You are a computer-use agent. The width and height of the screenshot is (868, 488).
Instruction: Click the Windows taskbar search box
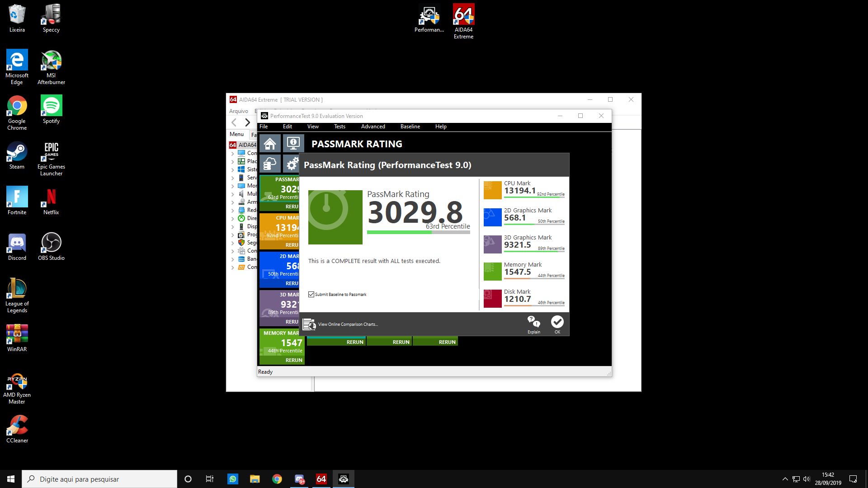(99, 479)
